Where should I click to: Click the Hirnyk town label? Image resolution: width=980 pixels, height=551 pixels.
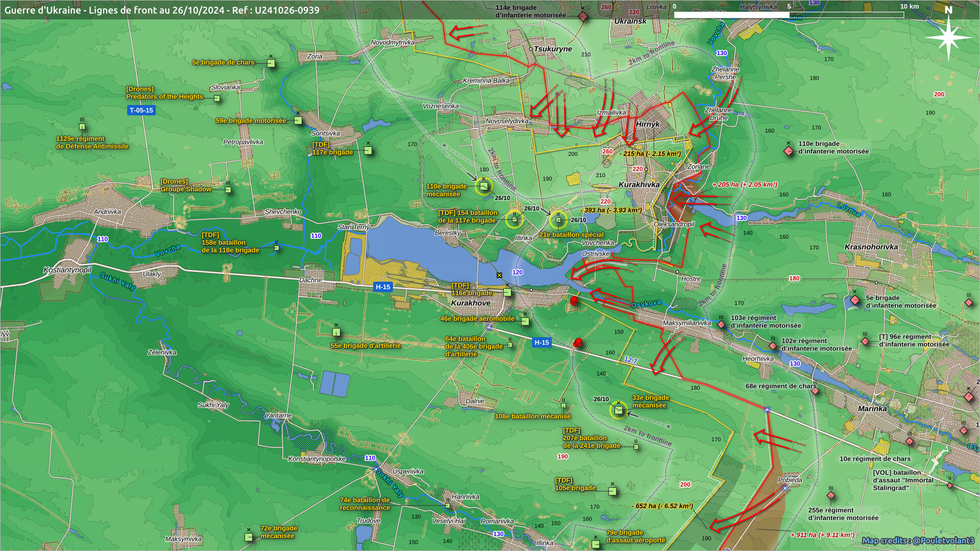647,124
